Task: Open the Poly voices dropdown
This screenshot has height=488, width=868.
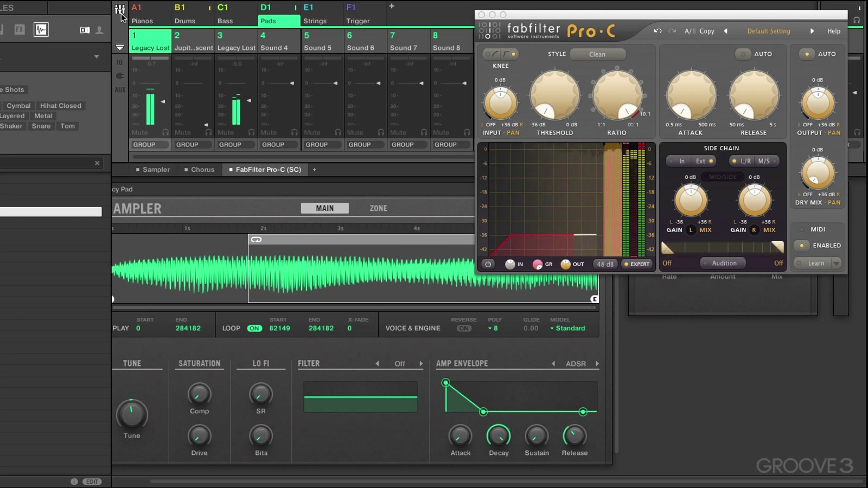Action: click(x=493, y=329)
